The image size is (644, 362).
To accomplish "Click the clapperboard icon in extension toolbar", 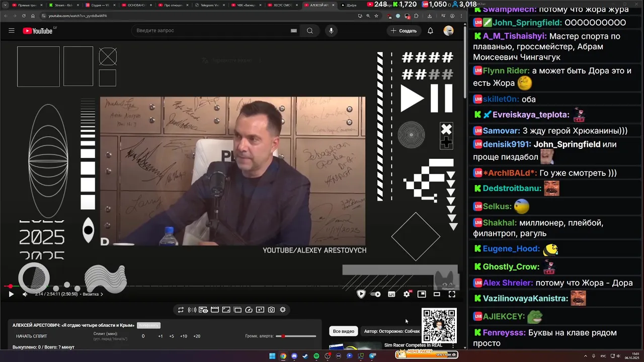I will click(215, 310).
